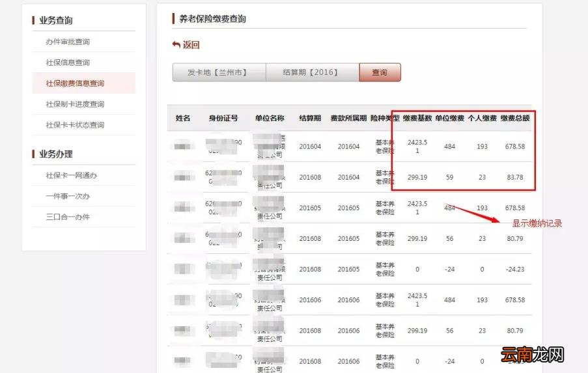Screen dimensions: 588x373
Task: Click the 单位名称 column header
Action: click(270, 118)
